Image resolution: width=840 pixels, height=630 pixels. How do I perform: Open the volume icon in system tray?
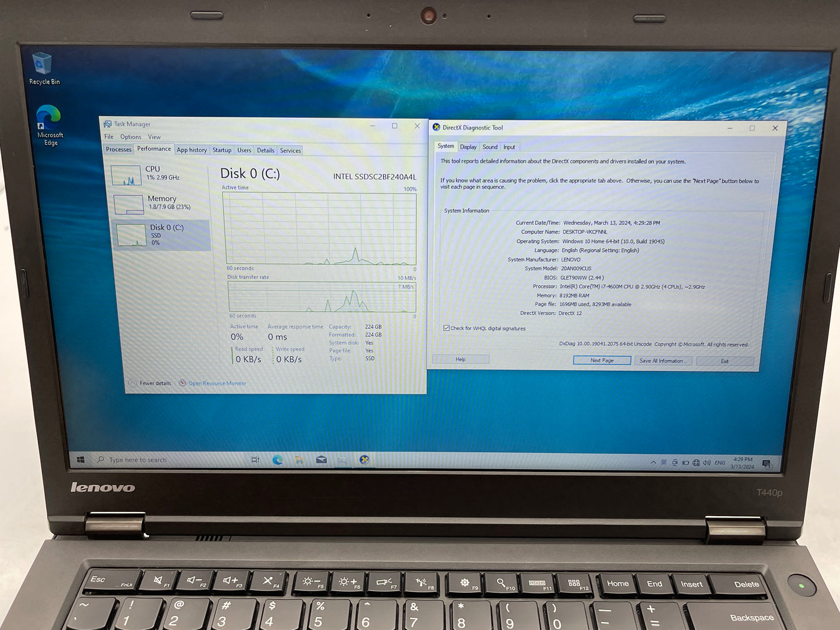click(707, 462)
